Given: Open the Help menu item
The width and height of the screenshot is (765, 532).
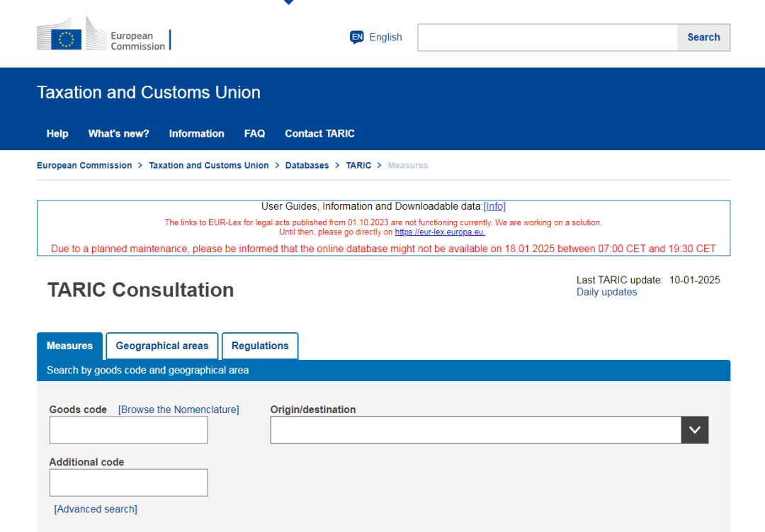Looking at the screenshot, I should (57, 134).
